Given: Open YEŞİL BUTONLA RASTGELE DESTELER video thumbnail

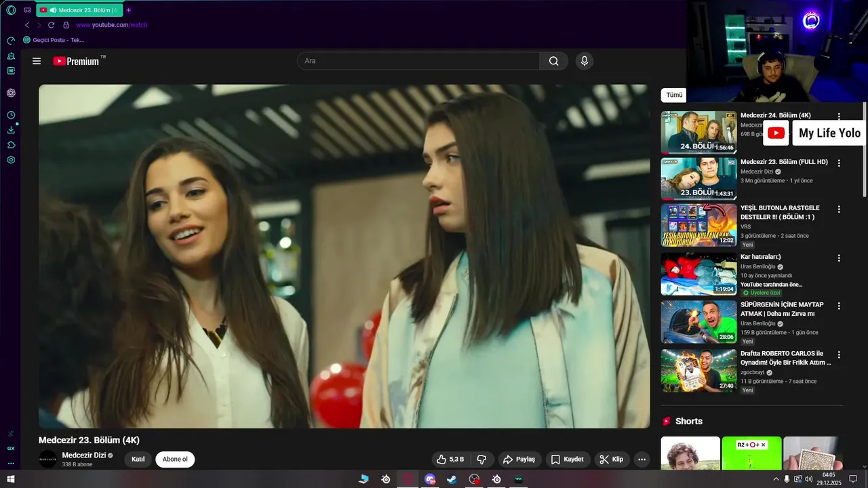Looking at the screenshot, I should 698,225.
